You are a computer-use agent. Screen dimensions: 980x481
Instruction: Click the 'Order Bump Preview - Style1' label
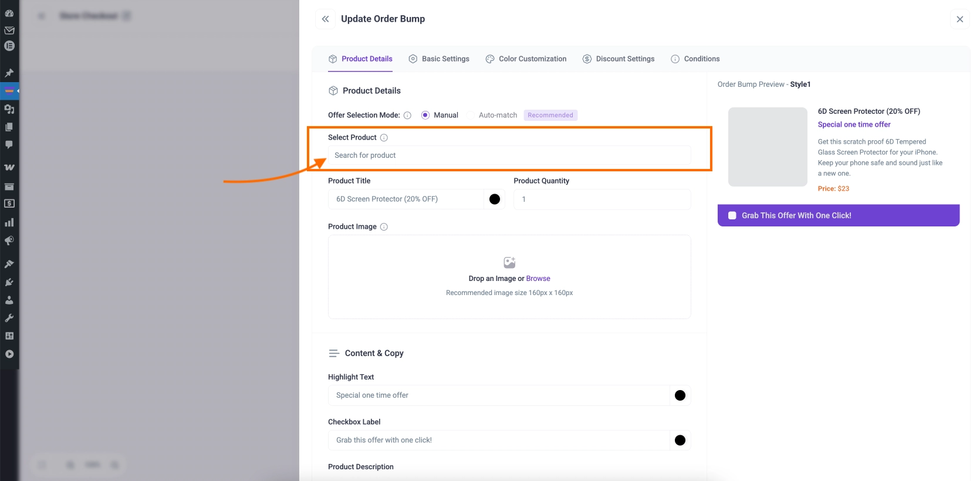click(764, 84)
